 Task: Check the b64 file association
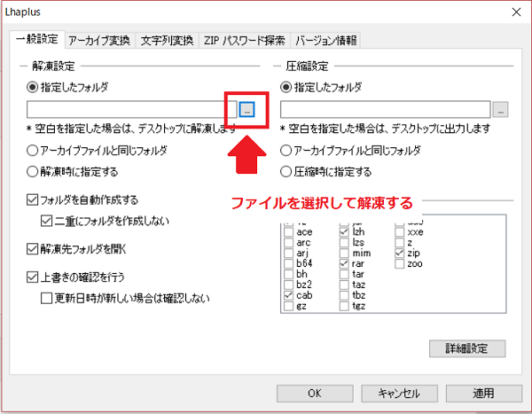pyautogui.click(x=289, y=263)
